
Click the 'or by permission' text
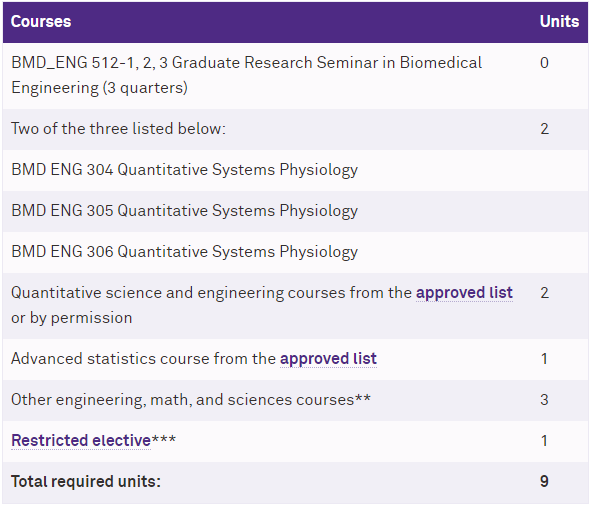pos(72,318)
